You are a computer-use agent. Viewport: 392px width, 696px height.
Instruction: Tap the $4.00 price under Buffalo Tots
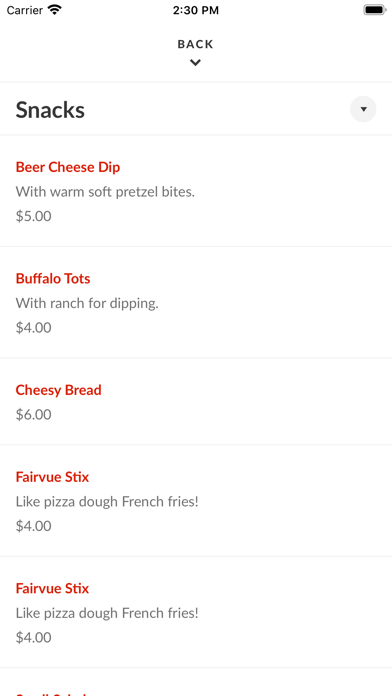pyautogui.click(x=34, y=328)
